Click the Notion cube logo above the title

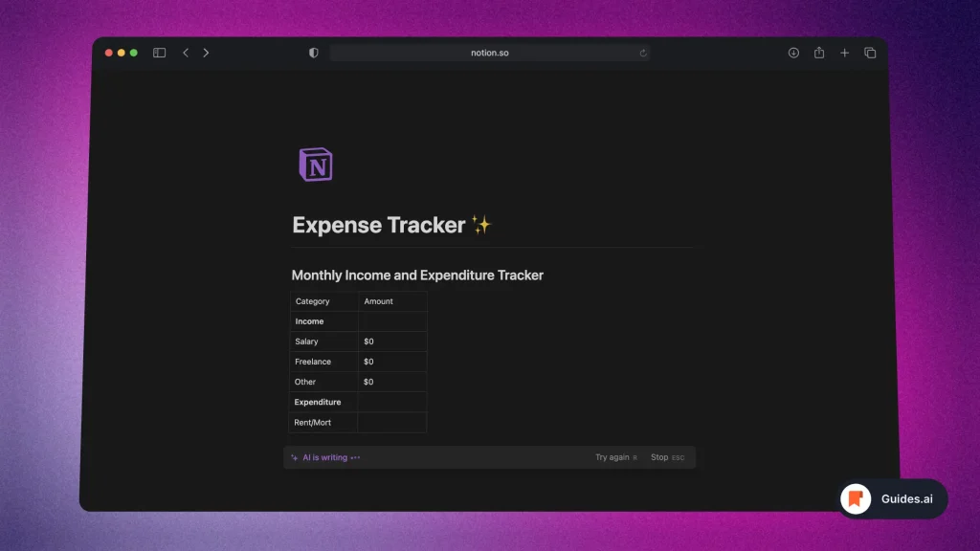coord(316,164)
